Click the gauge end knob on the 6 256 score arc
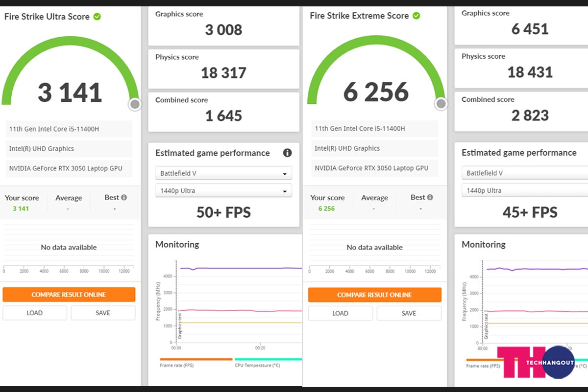Viewport: 588px width, 392px height. (441, 104)
